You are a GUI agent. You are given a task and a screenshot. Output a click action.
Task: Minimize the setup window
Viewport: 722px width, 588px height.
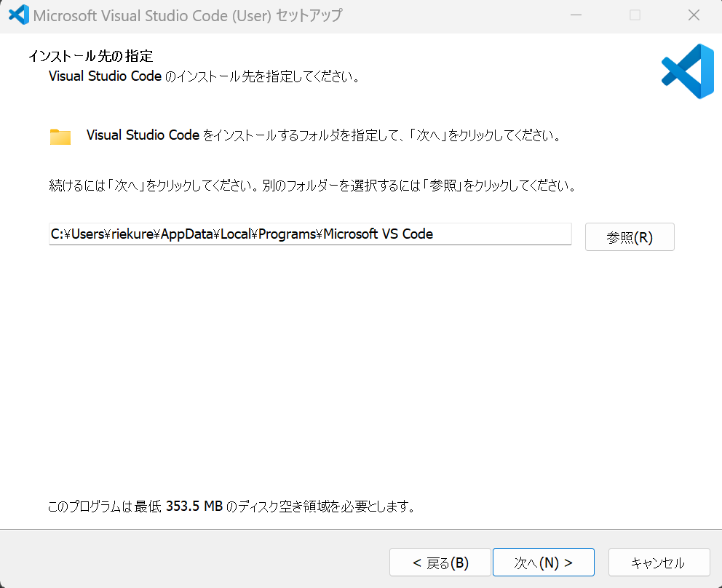[576, 15]
